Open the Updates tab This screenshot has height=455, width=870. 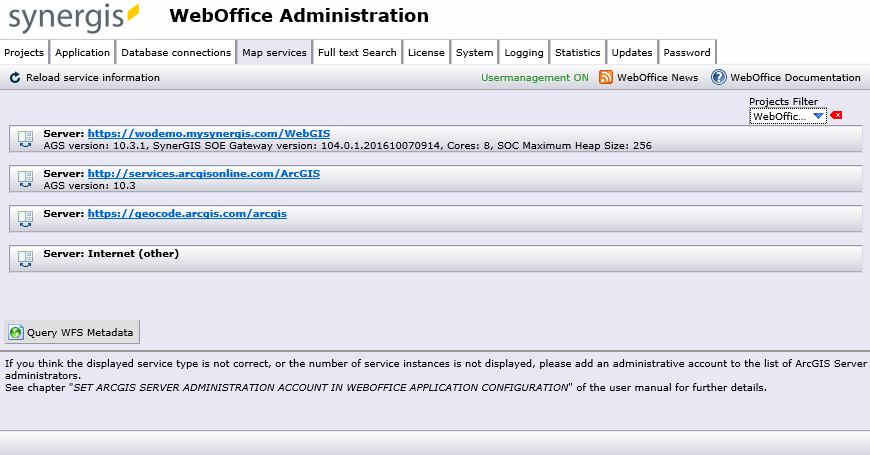632,52
